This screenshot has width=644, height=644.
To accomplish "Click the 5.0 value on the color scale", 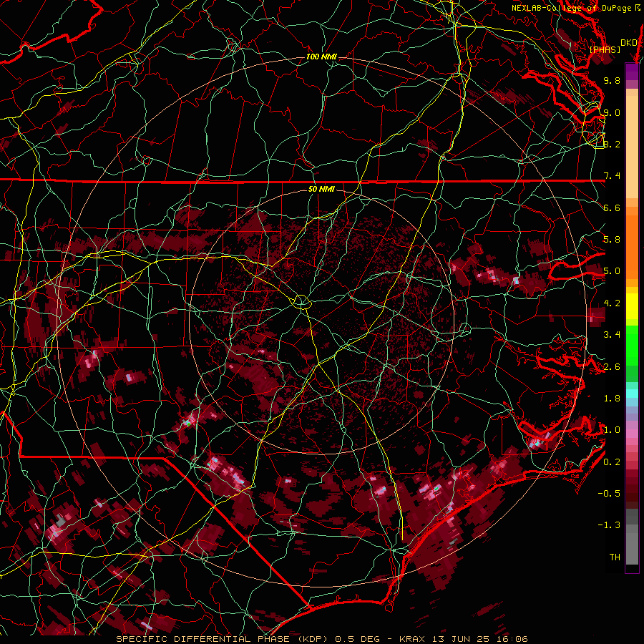I will pos(612,271).
